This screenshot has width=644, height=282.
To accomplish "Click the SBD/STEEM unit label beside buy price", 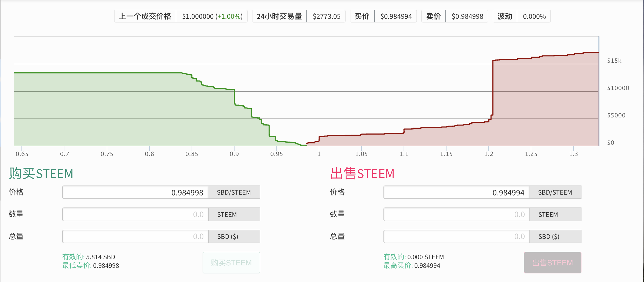I will pyautogui.click(x=234, y=192).
